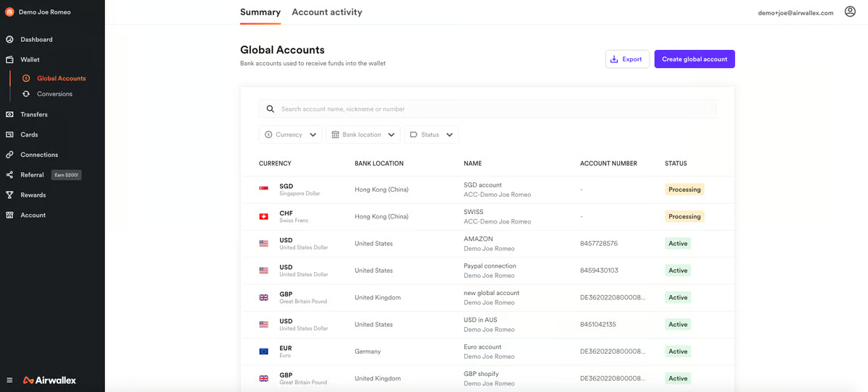Screen dimensions: 868x392
Task: Open the Account storefront icon
Action: tap(9, 216)
